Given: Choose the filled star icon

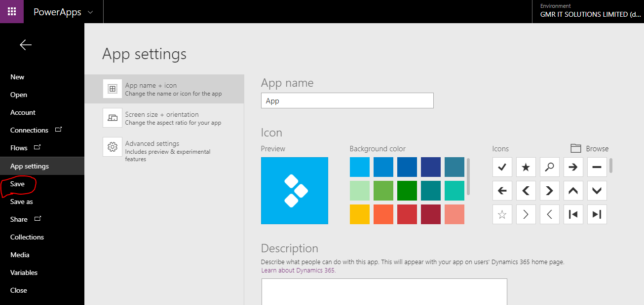Looking at the screenshot, I should coord(526,167).
